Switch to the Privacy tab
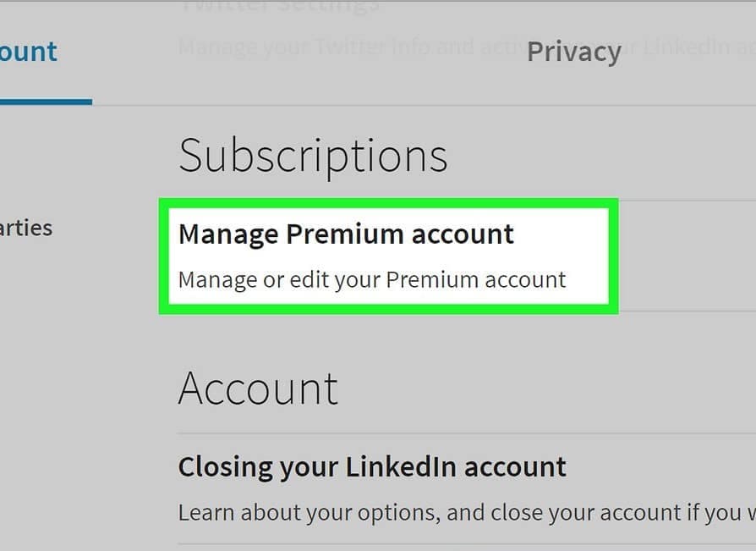Viewport: 756px width, 551px height. coord(573,52)
